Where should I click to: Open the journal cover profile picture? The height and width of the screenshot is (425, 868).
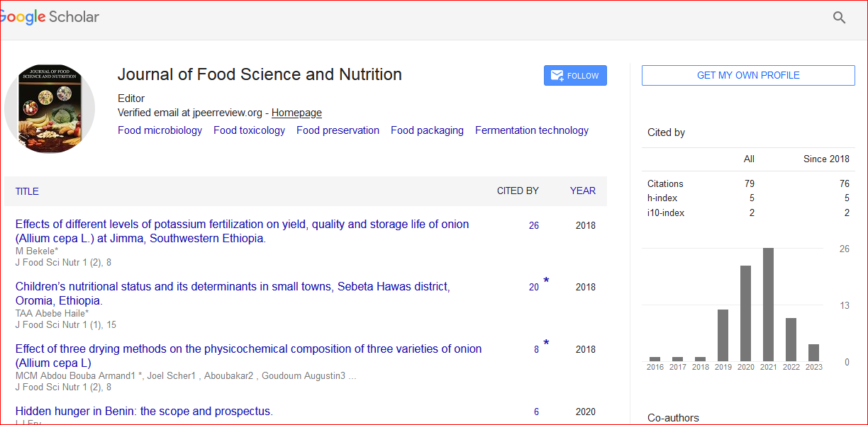50,109
